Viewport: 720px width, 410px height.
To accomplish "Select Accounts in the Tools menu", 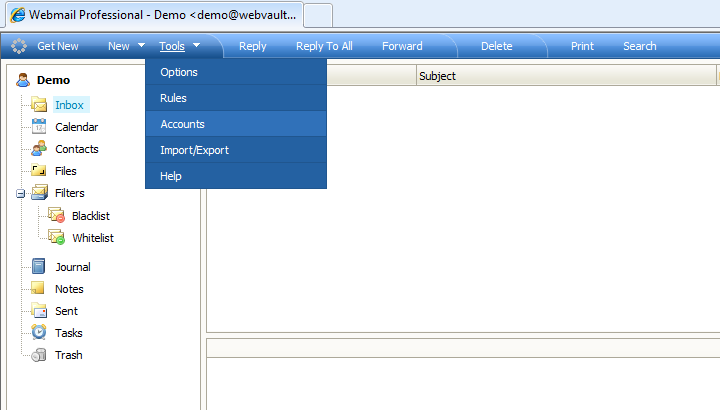I will pos(183,124).
